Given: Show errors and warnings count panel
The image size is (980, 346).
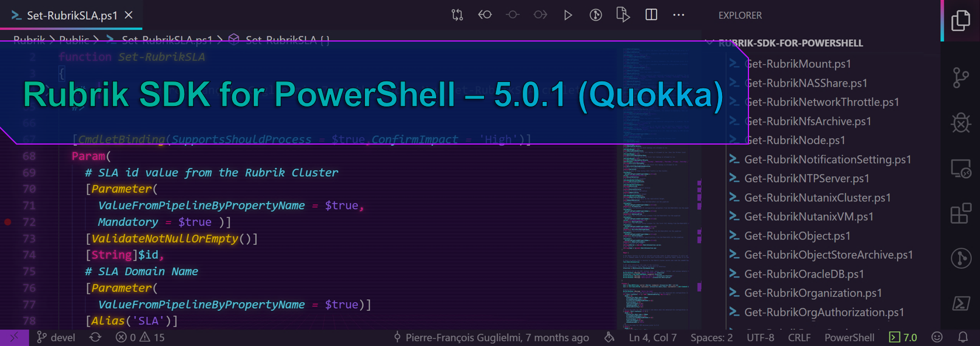Looking at the screenshot, I should point(140,337).
